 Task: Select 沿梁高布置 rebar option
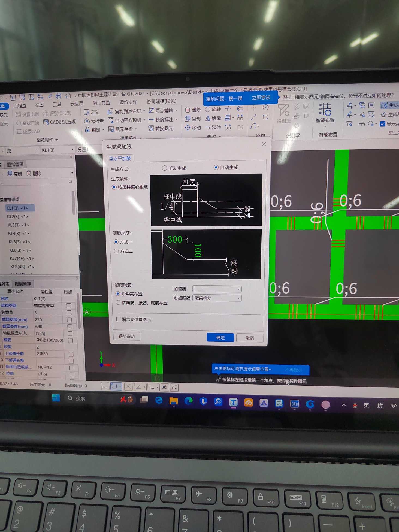(129, 294)
